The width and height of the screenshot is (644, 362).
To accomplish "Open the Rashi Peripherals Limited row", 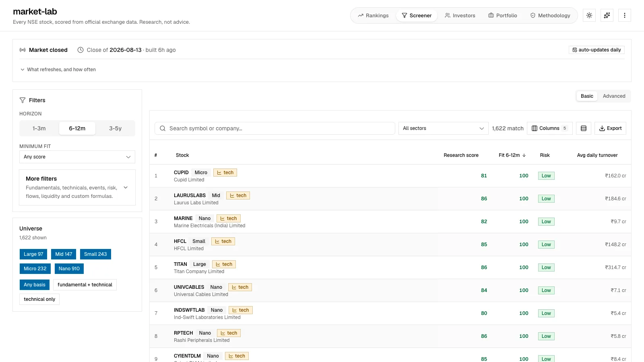I will [390, 336].
